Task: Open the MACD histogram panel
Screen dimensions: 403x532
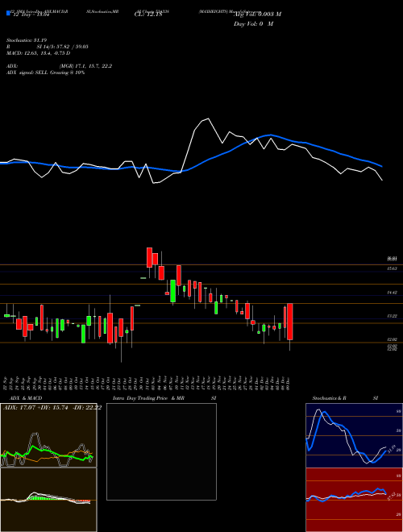Action: tap(48, 500)
